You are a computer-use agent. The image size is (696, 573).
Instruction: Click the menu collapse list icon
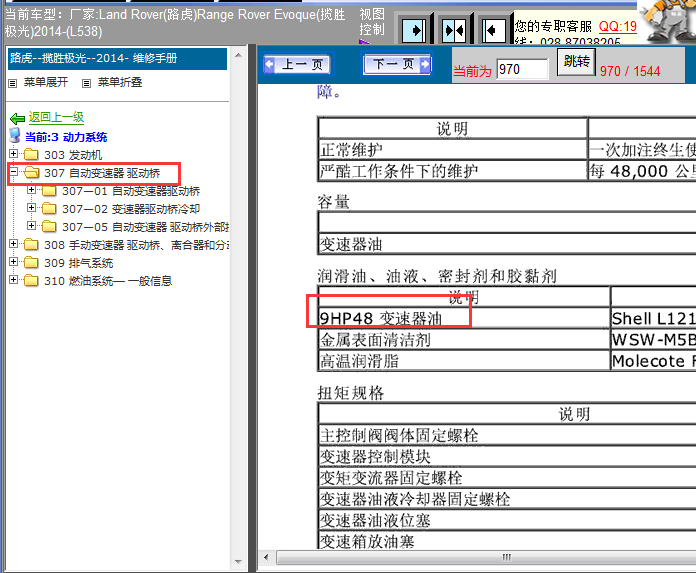[x=86, y=83]
